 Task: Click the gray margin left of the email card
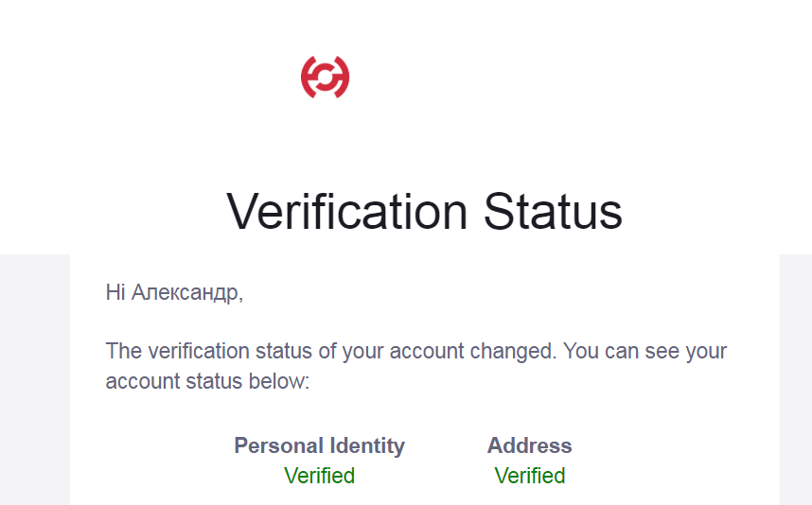[x=35, y=379]
